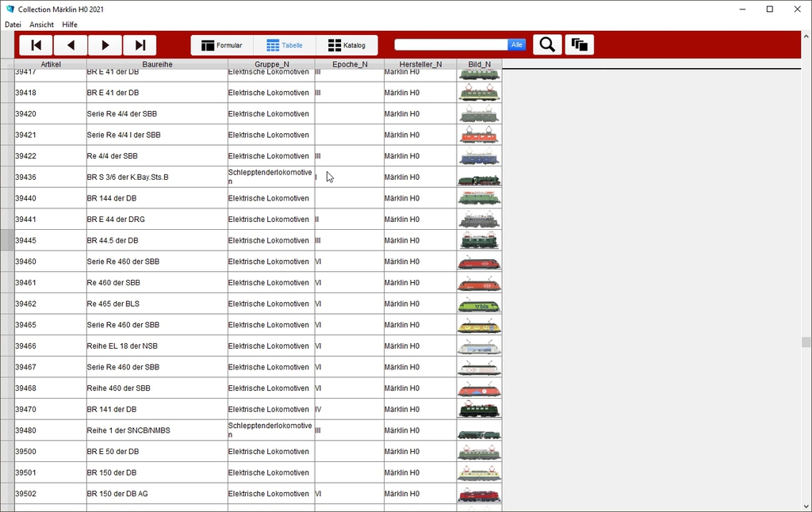The image size is (812, 512).
Task: Switch to Formular view
Action: point(222,45)
